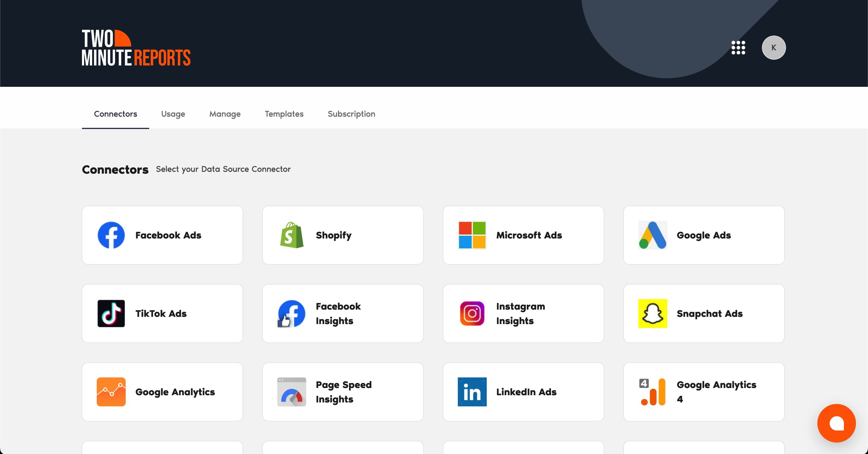
Task: Click the Google Ads logo icon
Action: (x=653, y=235)
